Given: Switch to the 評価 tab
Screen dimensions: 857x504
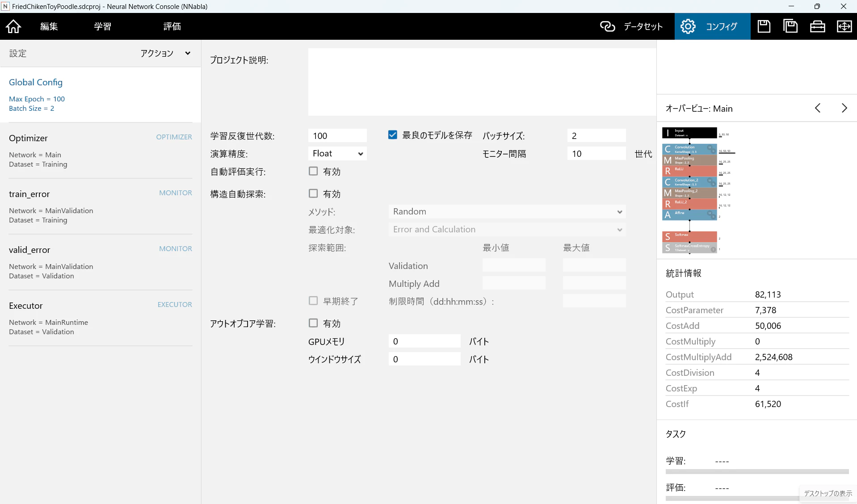Looking at the screenshot, I should (172, 26).
